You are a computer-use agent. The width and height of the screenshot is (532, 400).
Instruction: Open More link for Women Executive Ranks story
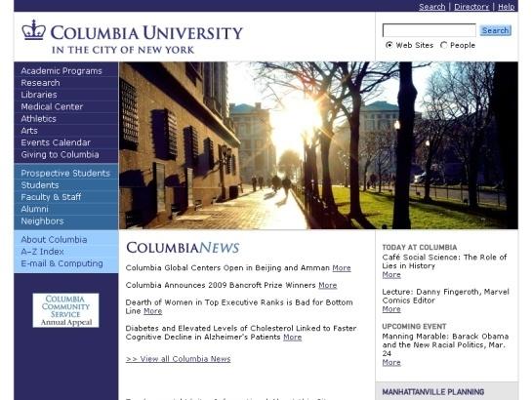coord(152,311)
